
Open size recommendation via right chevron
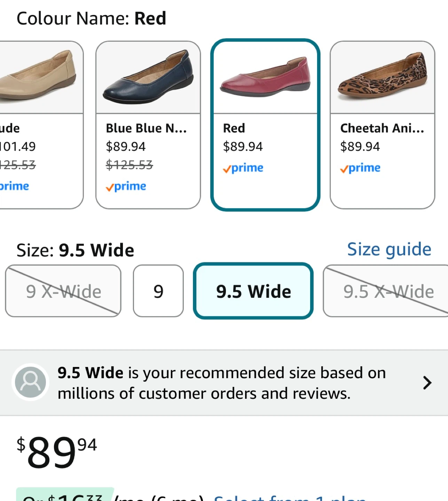point(427,383)
